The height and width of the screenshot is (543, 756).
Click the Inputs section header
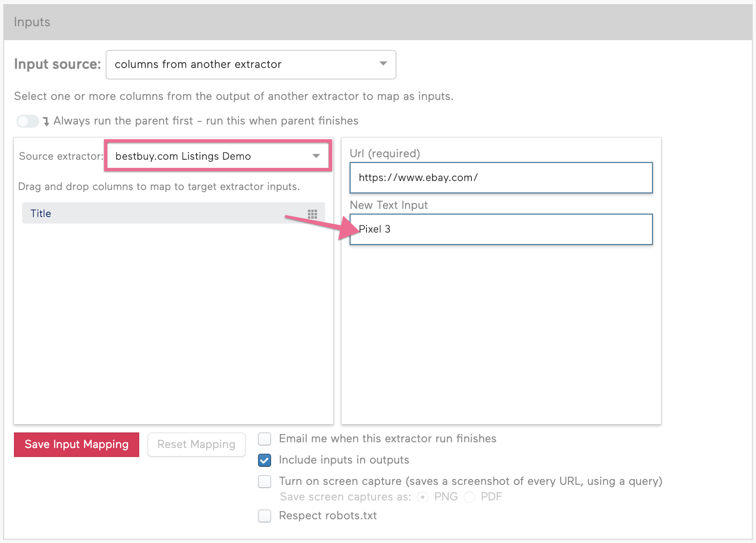pyautogui.click(x=32, y=22)
